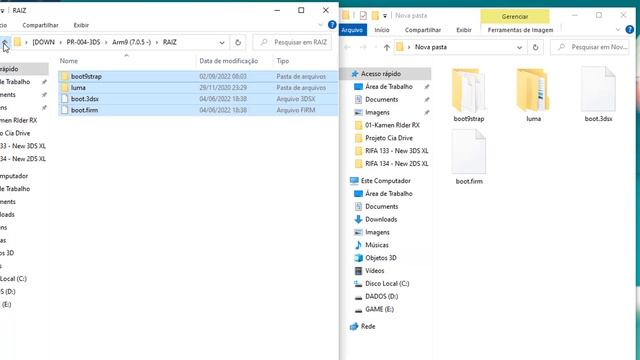Select boot9strap row in RAIZ file list
Image resolution: width=640 pixels, height=360 pixels.
click(198, 76)
